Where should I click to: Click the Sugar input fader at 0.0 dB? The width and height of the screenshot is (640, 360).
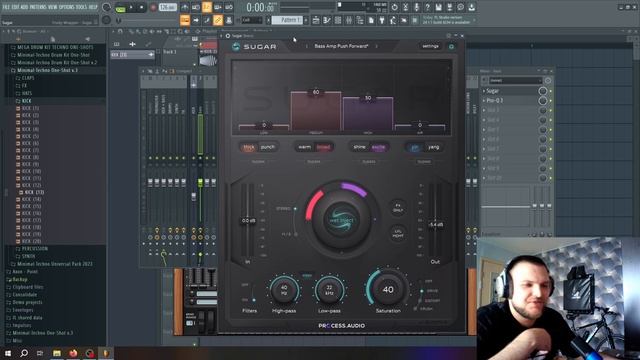[x=248, y=220]
